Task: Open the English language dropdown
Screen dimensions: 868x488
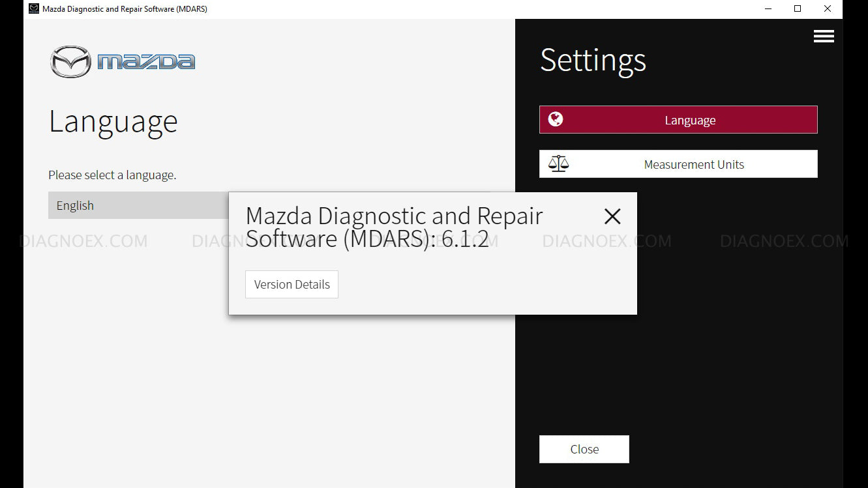Action: tap(138, 205)
